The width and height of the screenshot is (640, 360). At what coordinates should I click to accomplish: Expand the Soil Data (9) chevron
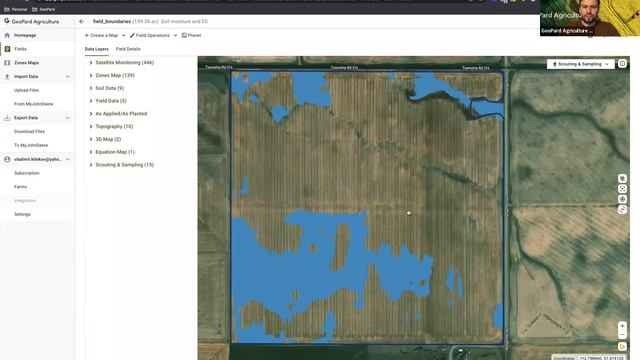point(91,88)
